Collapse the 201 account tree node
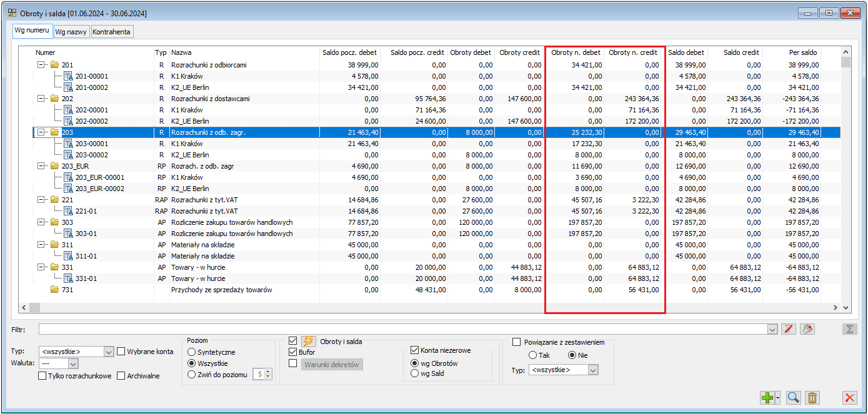This screenshot has width=868, height=414. click(42, 65)
